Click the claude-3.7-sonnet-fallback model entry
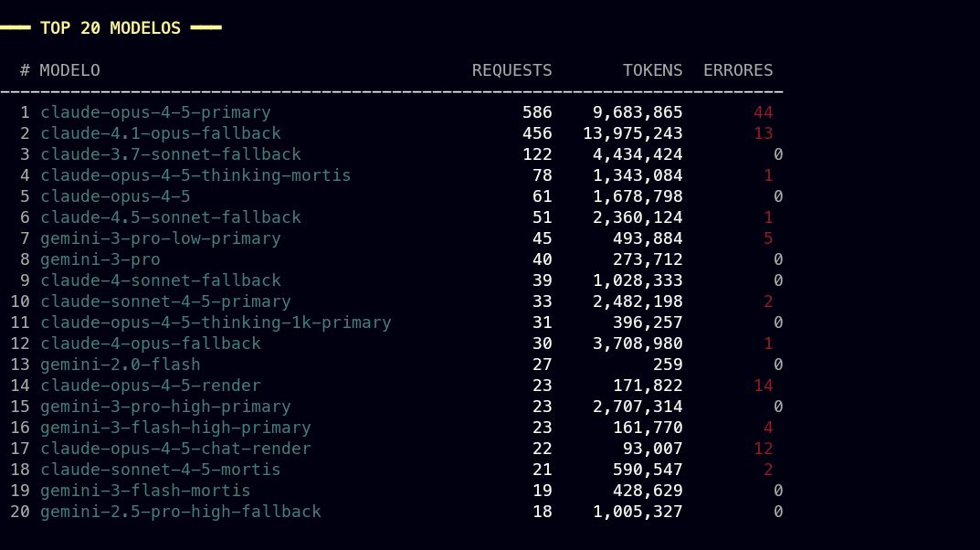 point(171,154)
